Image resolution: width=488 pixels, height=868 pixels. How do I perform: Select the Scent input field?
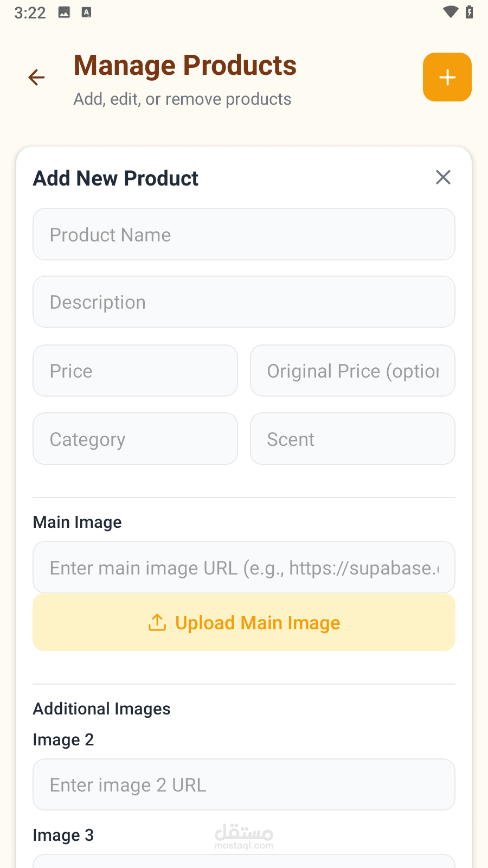tap(352, 439)
